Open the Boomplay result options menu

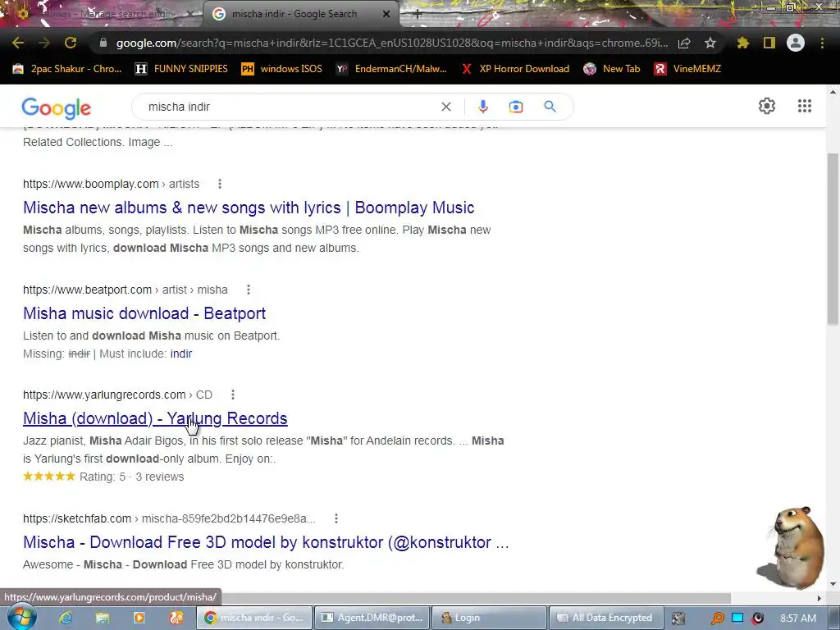click(x=220, y=184)
